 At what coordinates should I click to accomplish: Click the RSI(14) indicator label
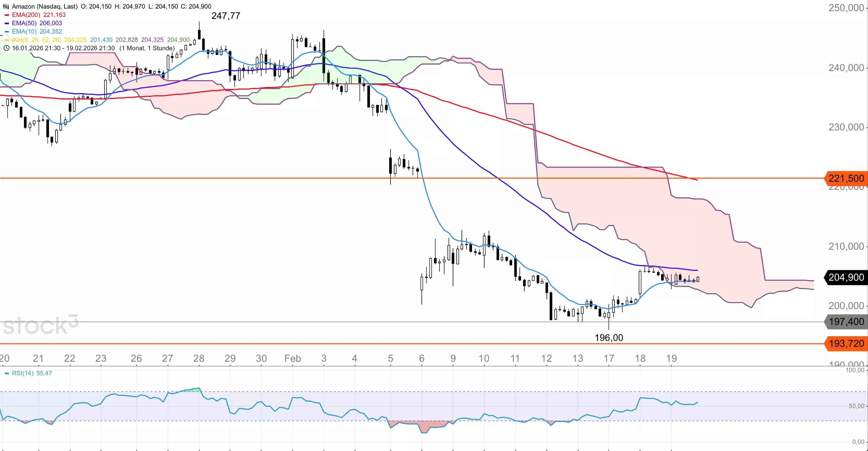tap(23, 373)
